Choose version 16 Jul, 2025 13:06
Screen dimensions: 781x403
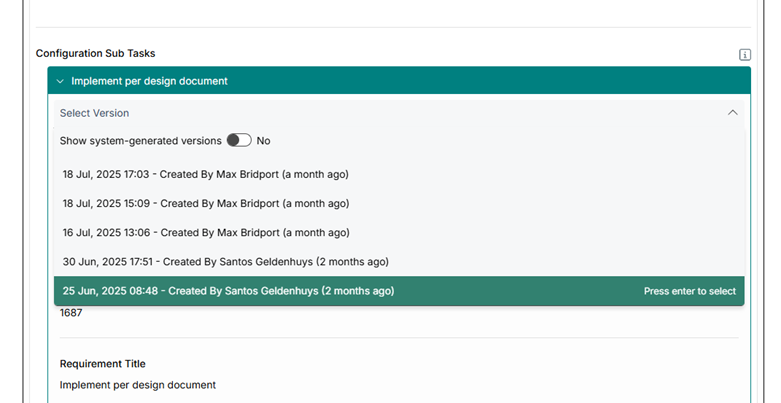tap(399, 233)
